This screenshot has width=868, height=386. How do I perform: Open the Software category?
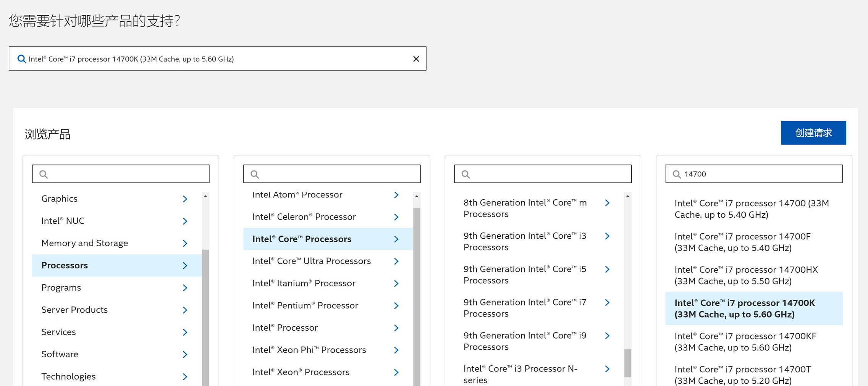click(x=116, y=354)
